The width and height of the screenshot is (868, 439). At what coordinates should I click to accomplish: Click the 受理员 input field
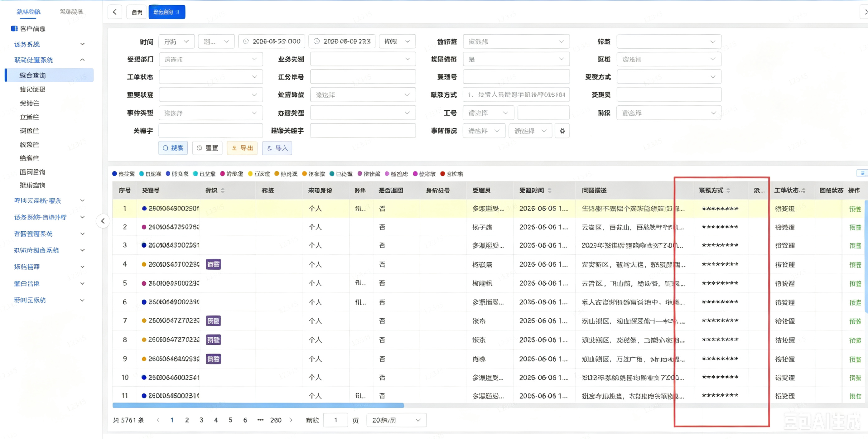[x=668, y=95]
